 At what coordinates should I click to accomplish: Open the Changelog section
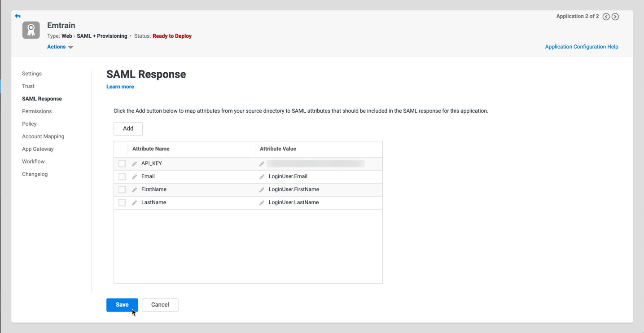click(35, 174)
